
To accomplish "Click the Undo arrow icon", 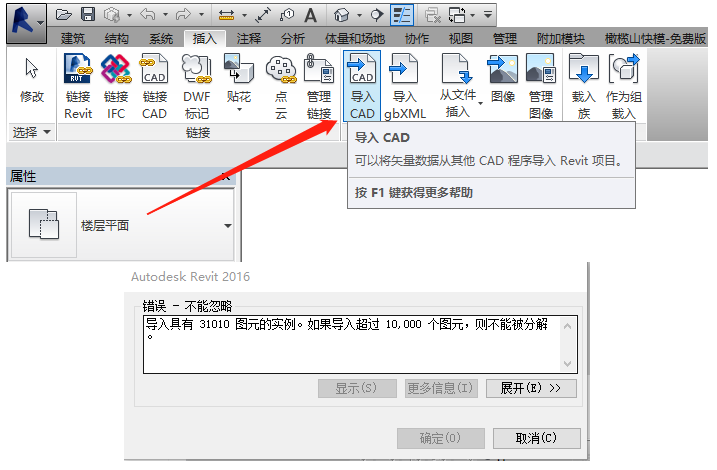I will click(148, 15).
